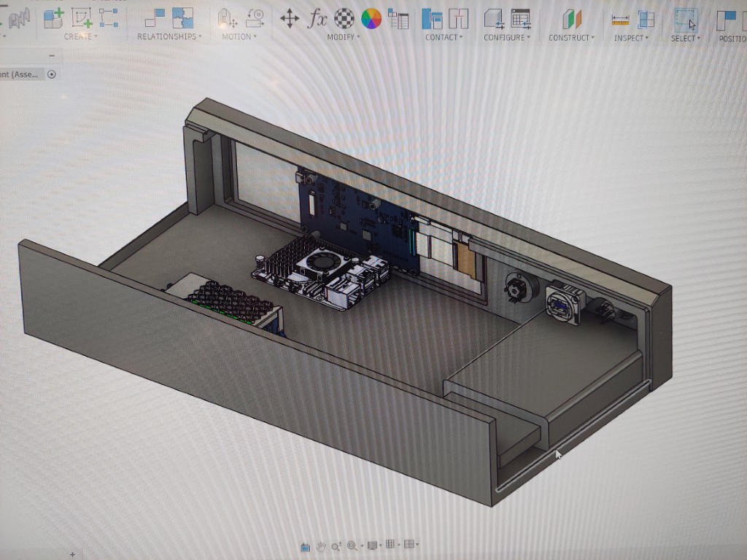747x560 pixels.
Task: Select the Create Sketch tool
Action: pos(82,17)
